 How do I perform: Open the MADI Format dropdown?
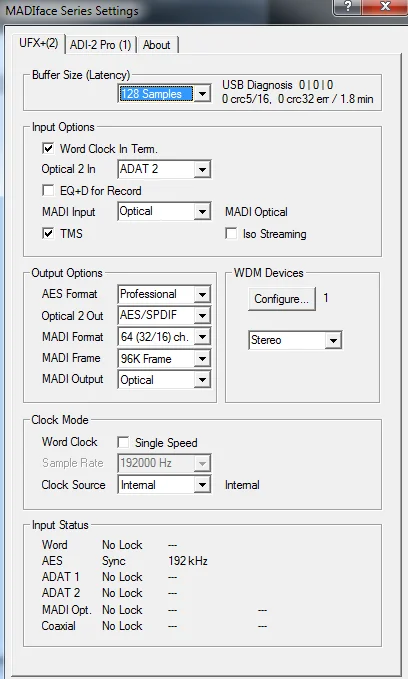click(164, 336)
